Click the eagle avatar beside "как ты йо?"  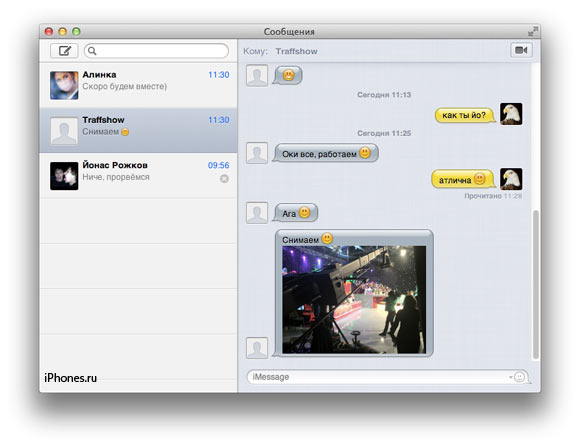click(511, 114)
